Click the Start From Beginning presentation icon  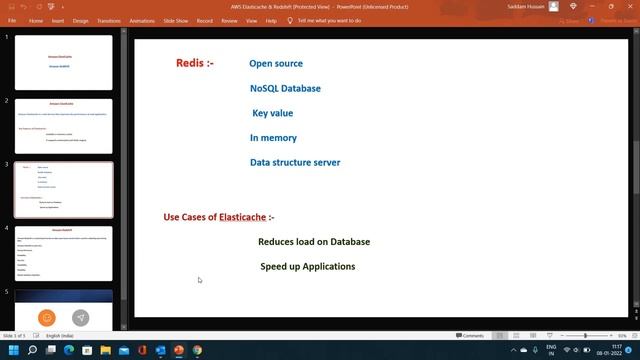[51, 7]
